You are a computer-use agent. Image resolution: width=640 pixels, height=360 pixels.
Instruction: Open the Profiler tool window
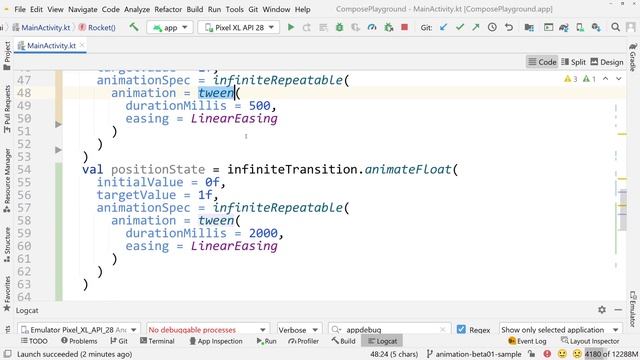(x=303, y=341)
